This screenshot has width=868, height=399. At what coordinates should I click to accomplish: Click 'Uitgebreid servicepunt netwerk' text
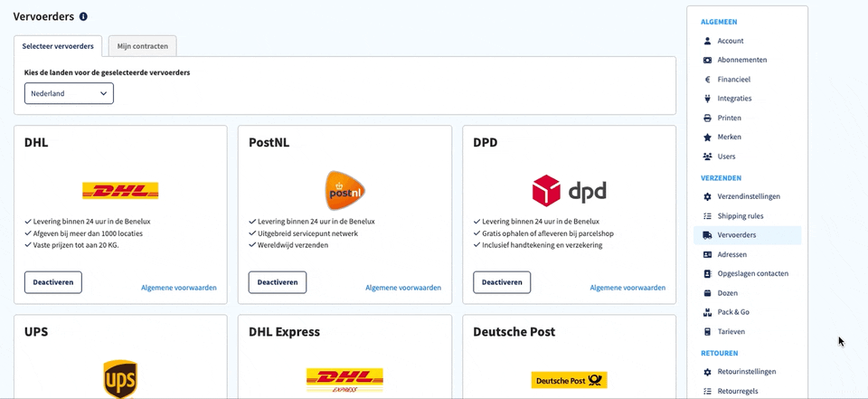(x=307, y=233)
